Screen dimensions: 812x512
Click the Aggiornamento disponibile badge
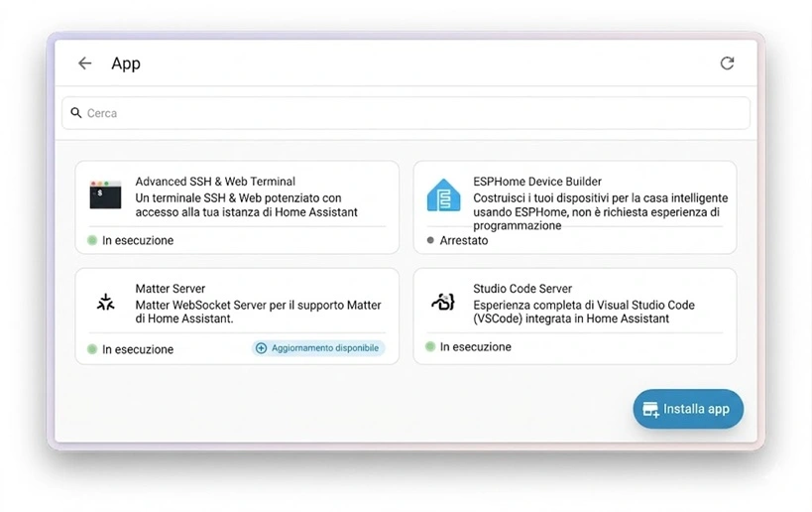tap(318, 348)
